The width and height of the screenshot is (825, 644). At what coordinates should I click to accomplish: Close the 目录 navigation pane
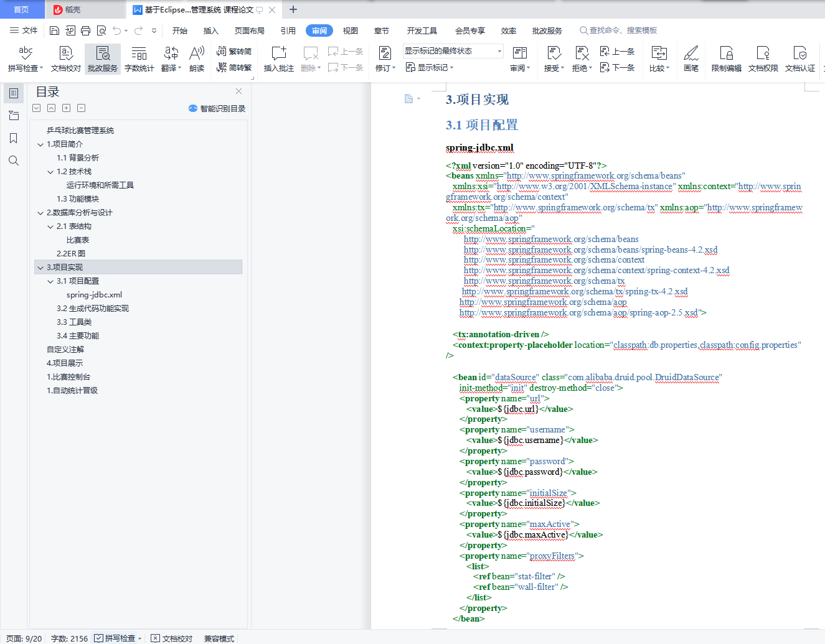238,91
